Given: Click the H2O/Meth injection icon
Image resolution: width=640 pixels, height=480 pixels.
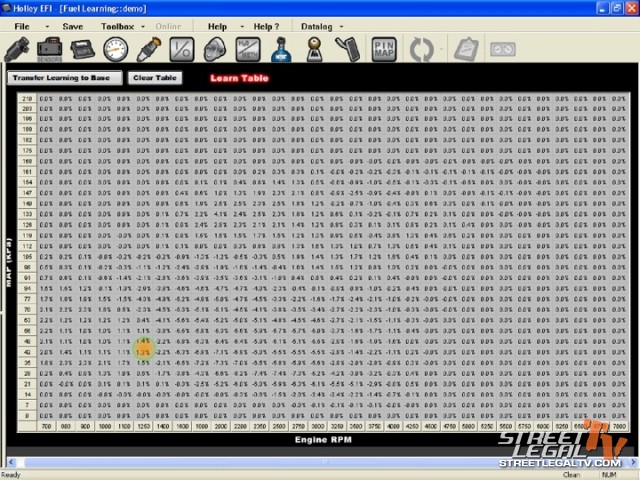Looking at the screenshot, I should coord(248,49).
